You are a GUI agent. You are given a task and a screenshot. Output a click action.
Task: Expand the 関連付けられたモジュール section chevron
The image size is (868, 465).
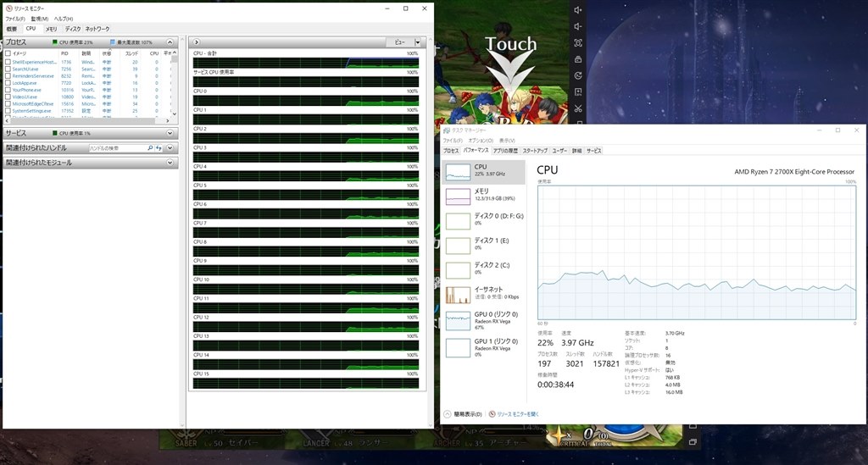[170, 163]
